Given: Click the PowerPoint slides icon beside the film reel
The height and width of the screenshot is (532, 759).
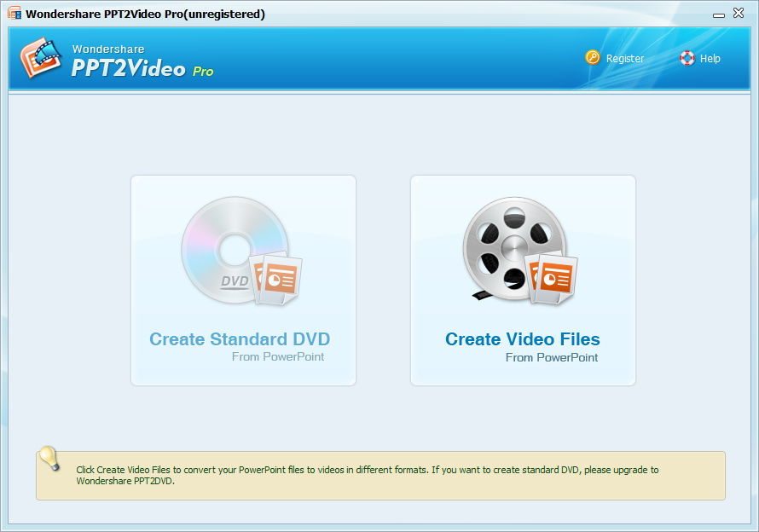Looking at the screenshot, I should click(553, 278).
